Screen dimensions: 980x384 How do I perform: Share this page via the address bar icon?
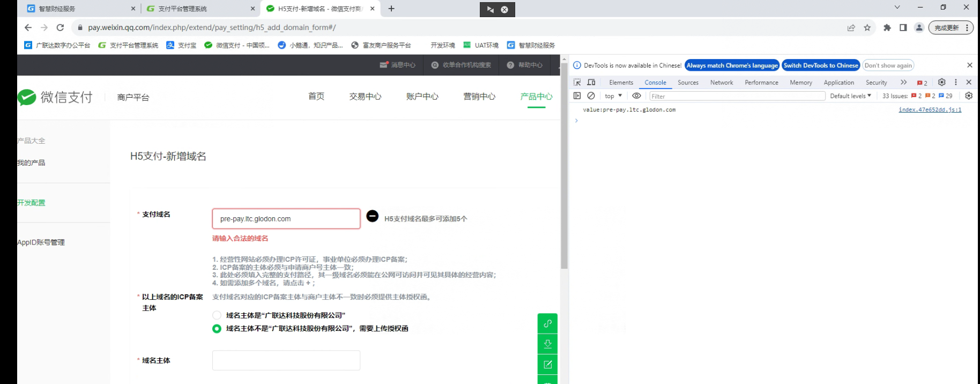click(851, 28)
